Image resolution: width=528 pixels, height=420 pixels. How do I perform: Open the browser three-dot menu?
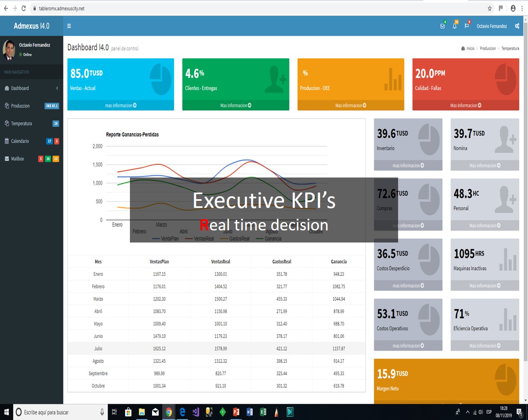[522, 8]
